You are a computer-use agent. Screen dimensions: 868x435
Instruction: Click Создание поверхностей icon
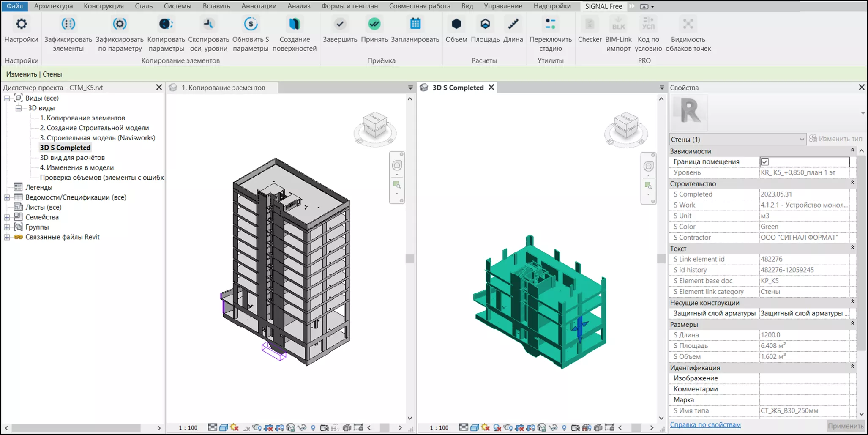click(x=295, y=24)
